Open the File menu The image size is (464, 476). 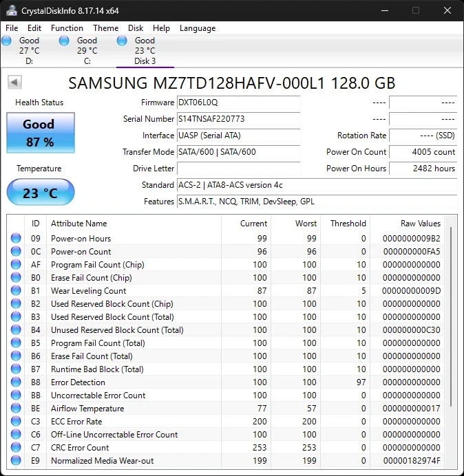12,28
